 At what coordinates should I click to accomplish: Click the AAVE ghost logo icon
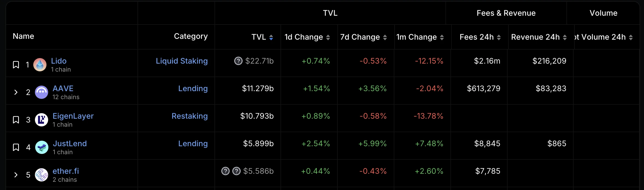(42, 92)
